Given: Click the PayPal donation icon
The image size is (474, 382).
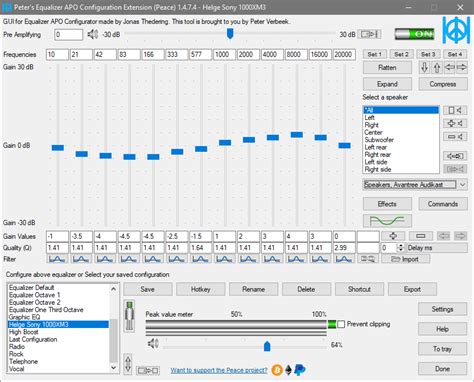Looking at the screenshot, I should (x=300, y=370).
